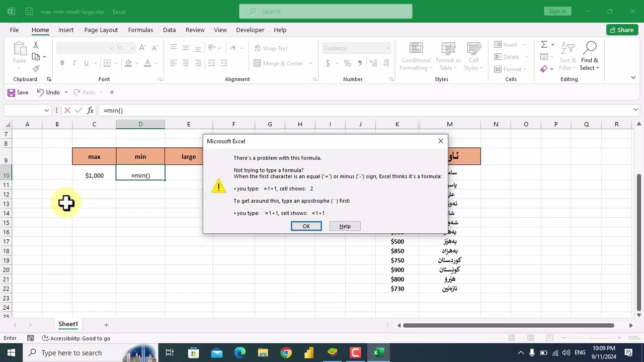Apply Accounting dollar number format
This screenshot has height=362, width=644.
coord(328,63)
